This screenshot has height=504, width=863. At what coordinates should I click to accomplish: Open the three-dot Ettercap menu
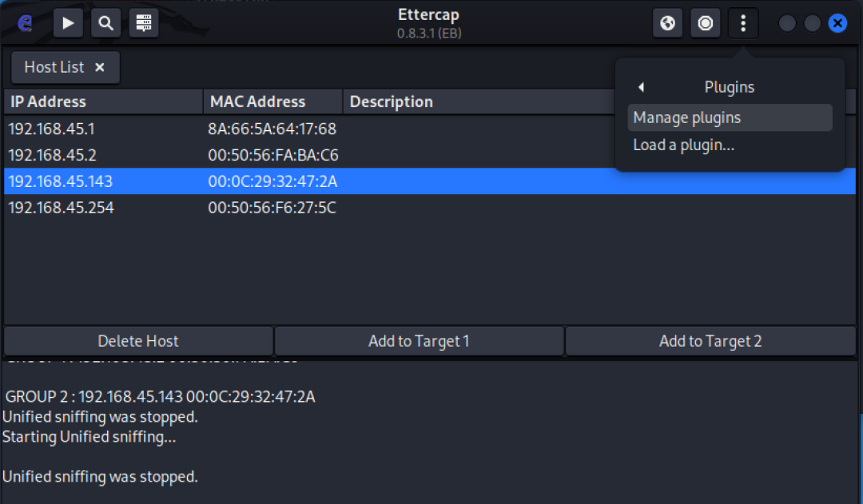pyautogui.click(x=743, y=22)
